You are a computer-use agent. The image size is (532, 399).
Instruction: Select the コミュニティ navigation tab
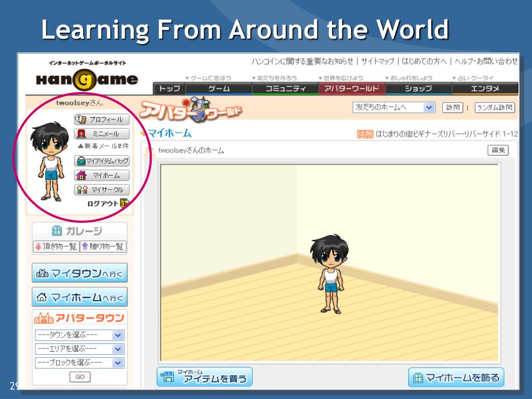285,88
